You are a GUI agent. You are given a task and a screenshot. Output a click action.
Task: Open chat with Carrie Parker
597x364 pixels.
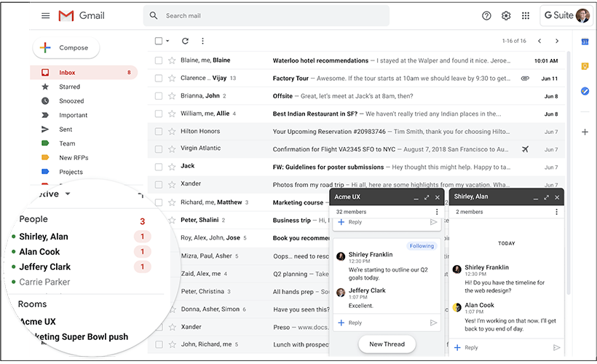click(x=44, y=282)
